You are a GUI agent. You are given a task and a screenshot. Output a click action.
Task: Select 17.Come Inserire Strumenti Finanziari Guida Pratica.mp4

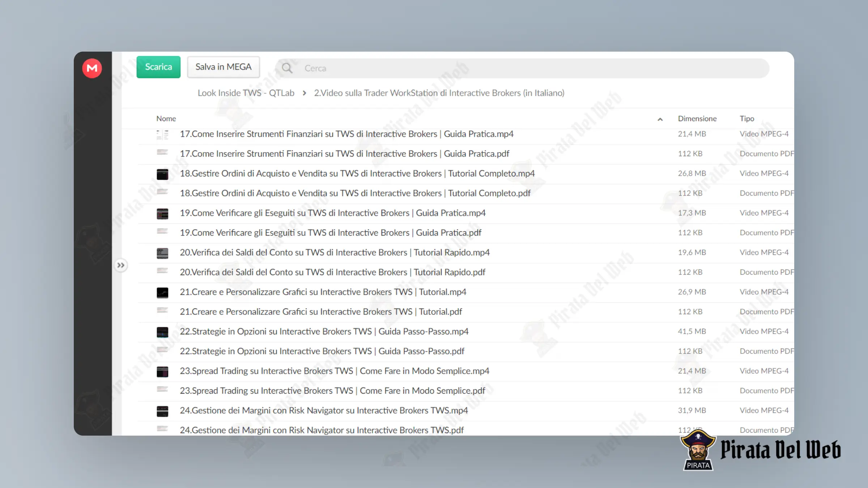click(346, 134)
